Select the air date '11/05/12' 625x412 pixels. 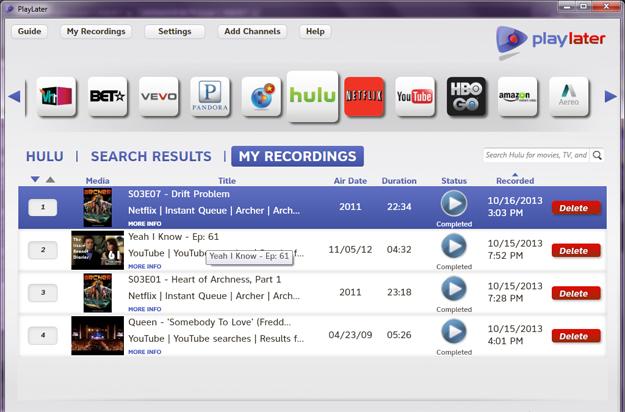(x=350, y=249)
